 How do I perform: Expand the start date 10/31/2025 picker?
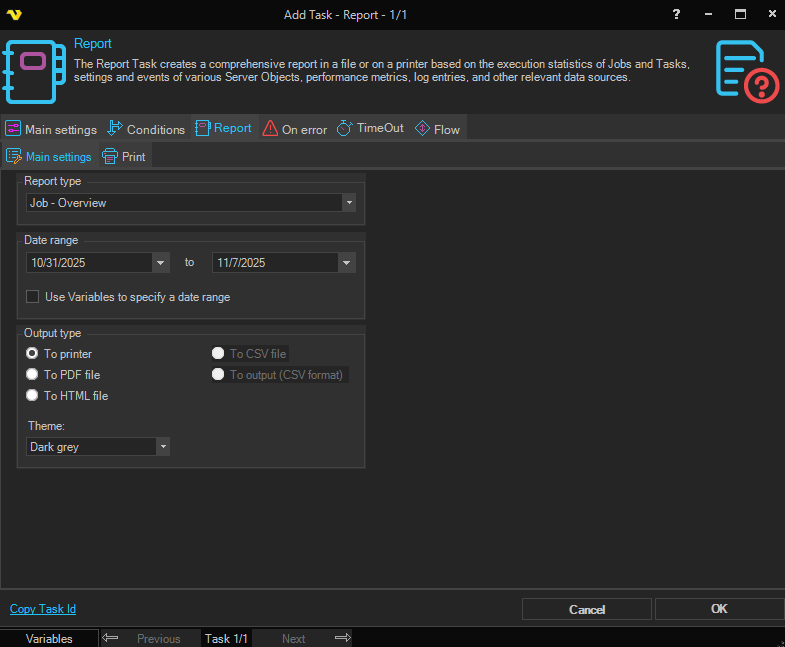pyautogui.click(x=161, y=263)
